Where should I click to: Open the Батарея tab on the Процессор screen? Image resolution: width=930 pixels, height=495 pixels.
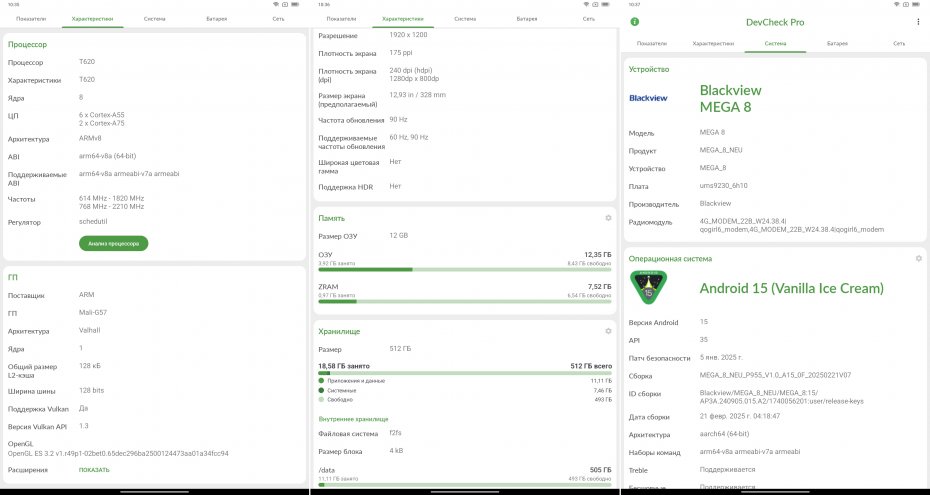[216, 19]
